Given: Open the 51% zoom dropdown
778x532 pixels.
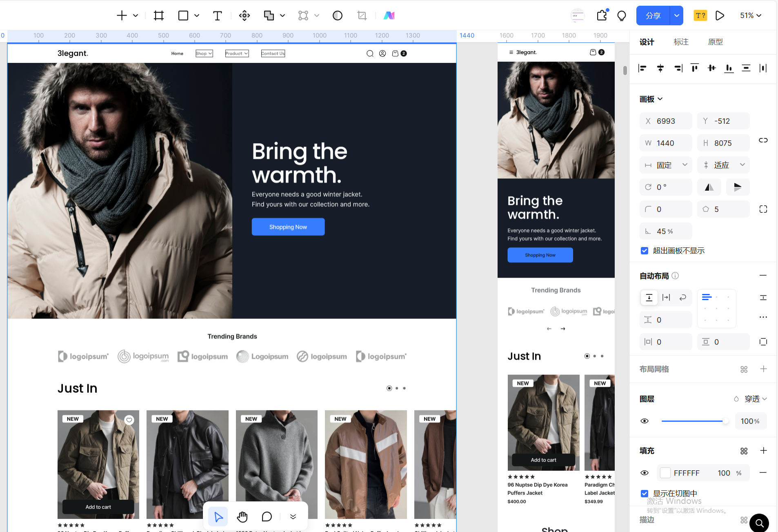Looking at the screenshot, I should [x=751, y=16].
